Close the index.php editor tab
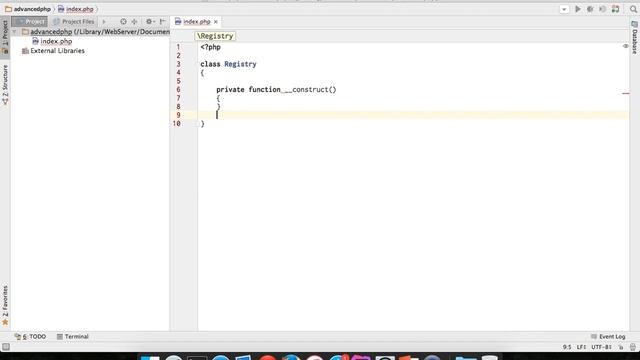 (216, 22)
